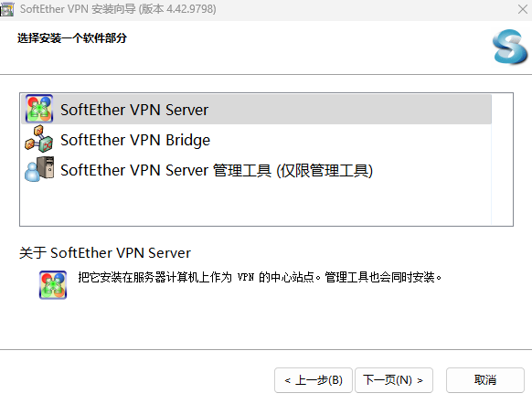Click the VPN Server icon beside the description

(53, 285)
